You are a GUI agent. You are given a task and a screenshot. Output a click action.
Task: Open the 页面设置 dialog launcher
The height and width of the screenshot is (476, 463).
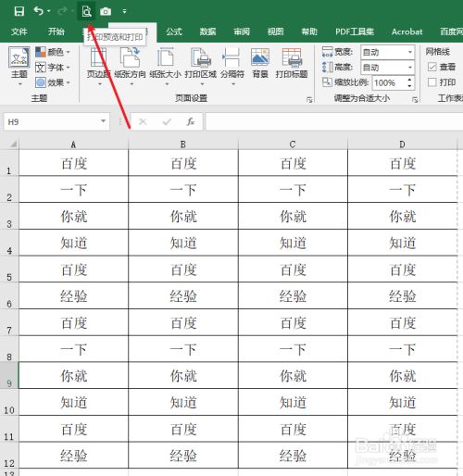click(x=309, y=99)
